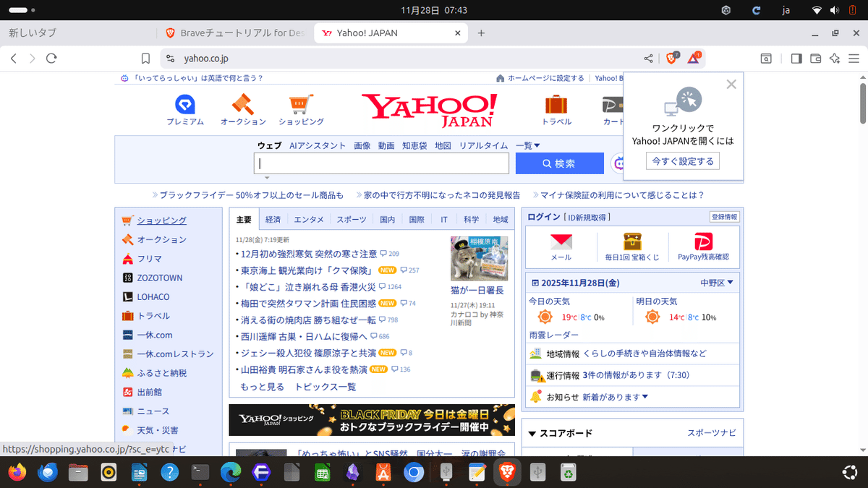868x488 pixels.
Task: Toggle the Brave sidebar panel icon
Action: click(x=796, y=58)
